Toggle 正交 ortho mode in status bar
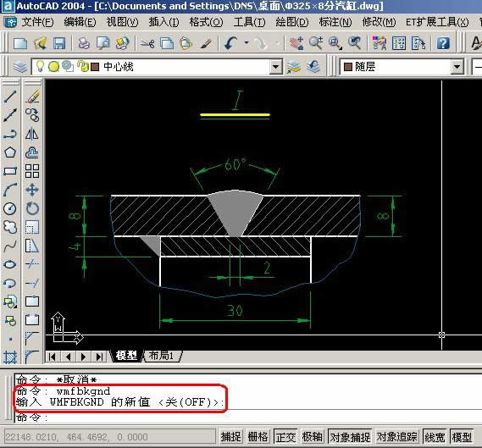This screenshot has width=482, height=448. (285, 437)
